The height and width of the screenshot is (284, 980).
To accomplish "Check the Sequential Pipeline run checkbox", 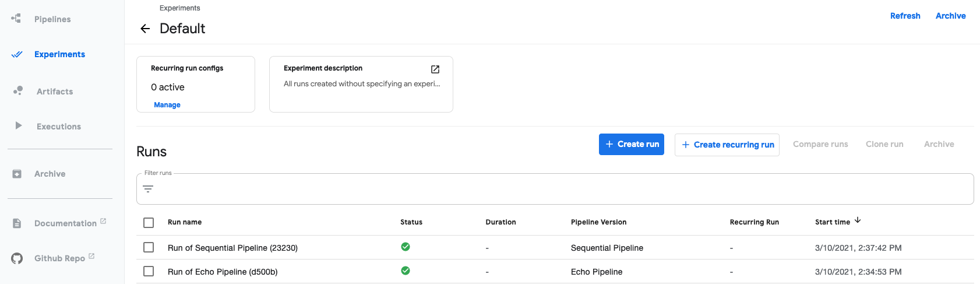I will pyautogui.click(x=149, y=247).
